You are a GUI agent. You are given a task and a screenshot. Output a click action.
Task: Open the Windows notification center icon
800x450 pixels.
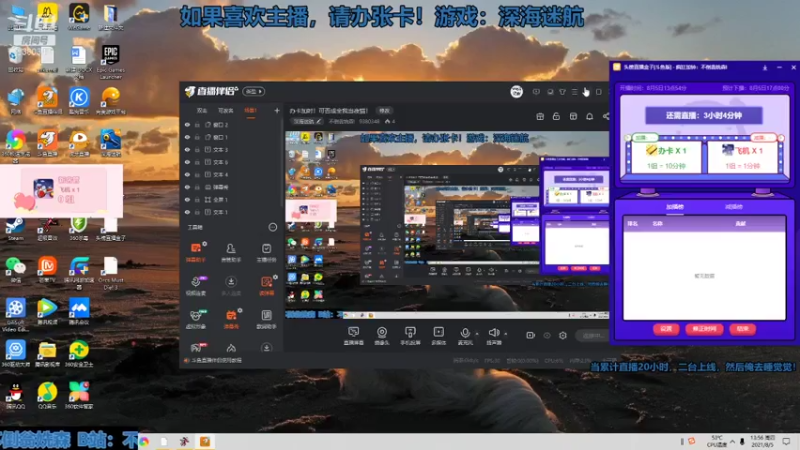pyautogui.click(x=786, y=441)
